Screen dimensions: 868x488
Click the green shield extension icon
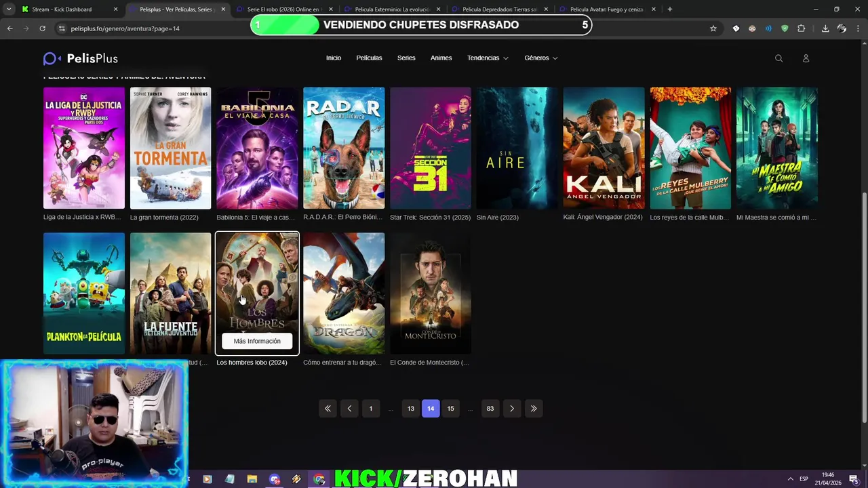785,28
